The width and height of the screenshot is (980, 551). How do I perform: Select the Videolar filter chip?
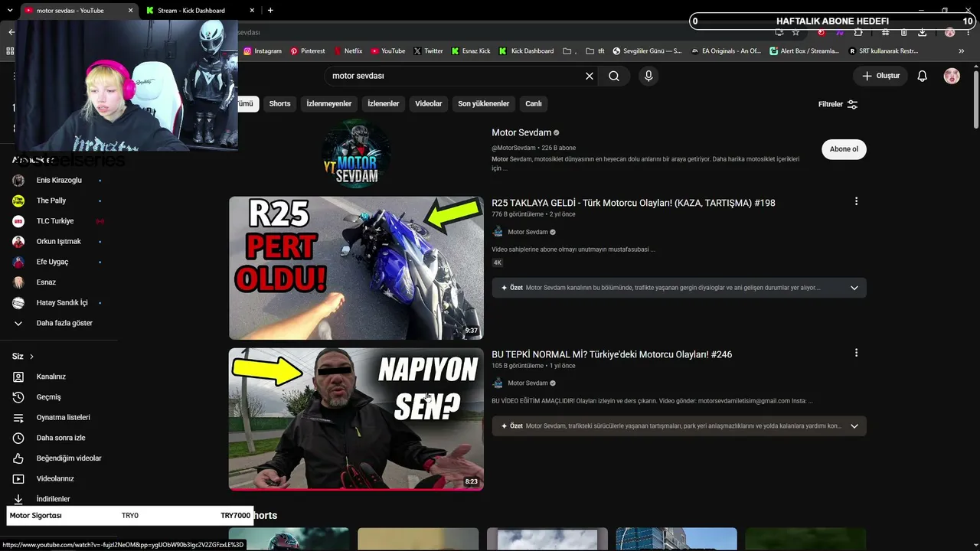[x=429, y=104]
